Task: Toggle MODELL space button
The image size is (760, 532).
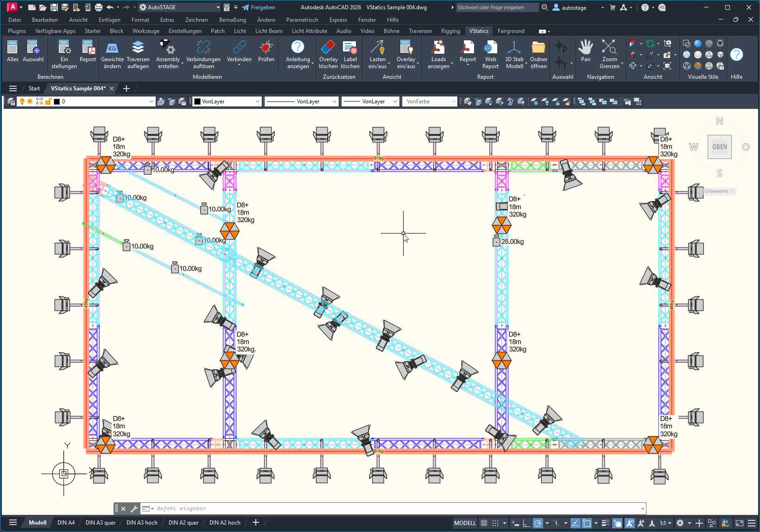Action: tap(465, 523)
